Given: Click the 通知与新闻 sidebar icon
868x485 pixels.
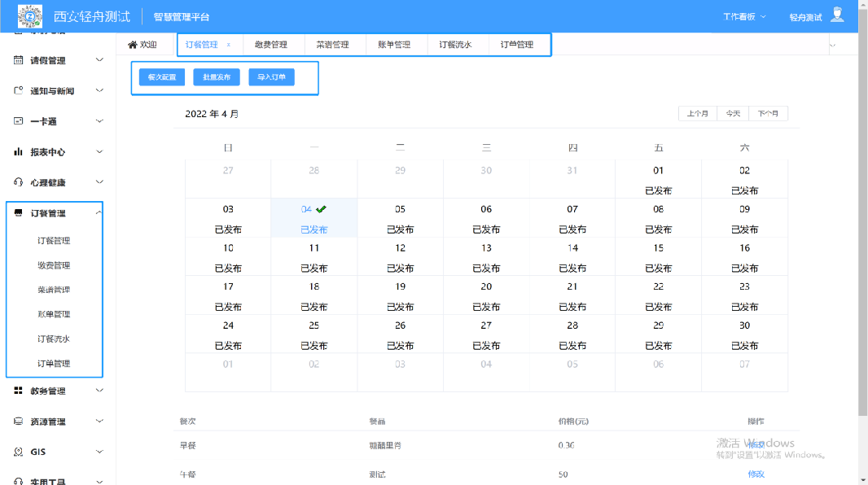Looking at the screenshot, I should coord(18,90).
